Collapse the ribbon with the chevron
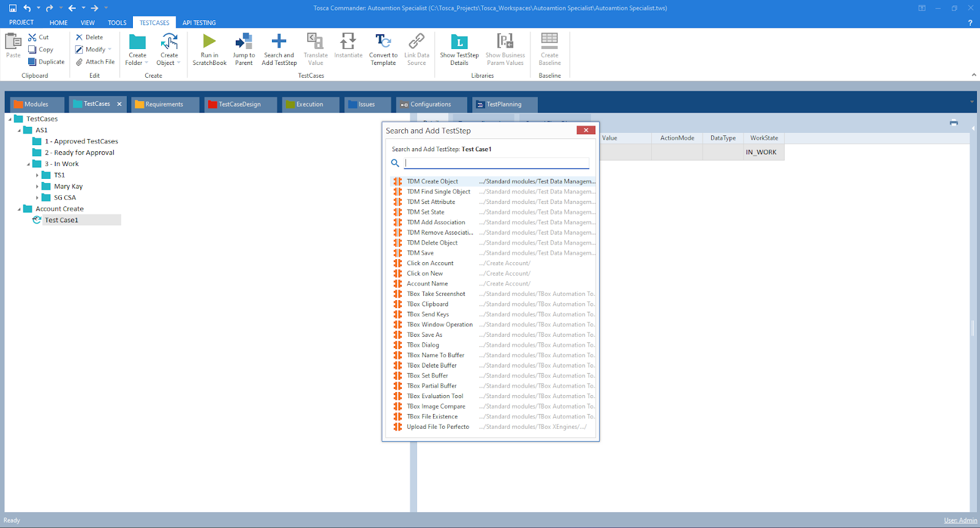 click(x=974, y=75)
